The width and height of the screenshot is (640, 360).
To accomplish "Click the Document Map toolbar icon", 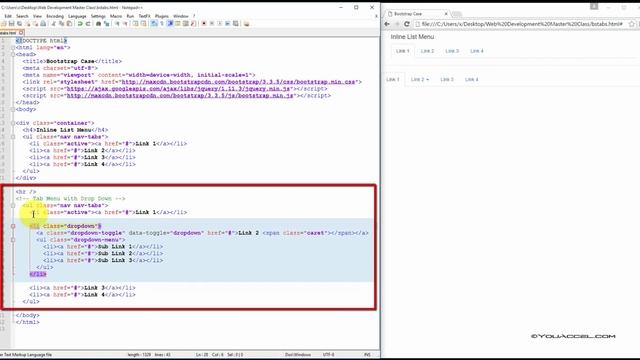I will 186,24.
